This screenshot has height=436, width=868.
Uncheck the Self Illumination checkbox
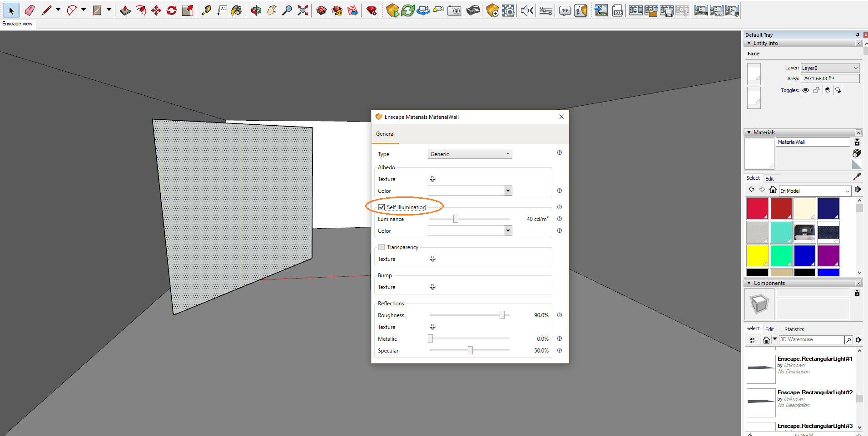[x=382, y=207]
